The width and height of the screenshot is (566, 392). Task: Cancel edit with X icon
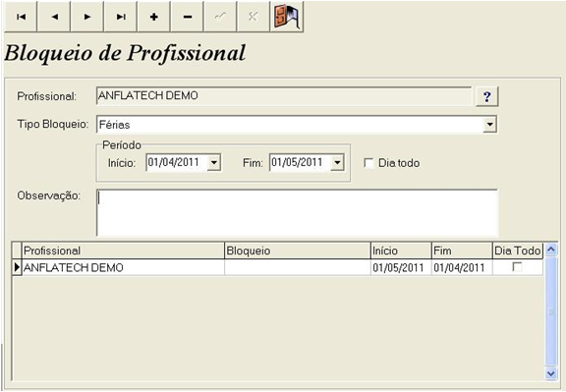click(254, 17)
